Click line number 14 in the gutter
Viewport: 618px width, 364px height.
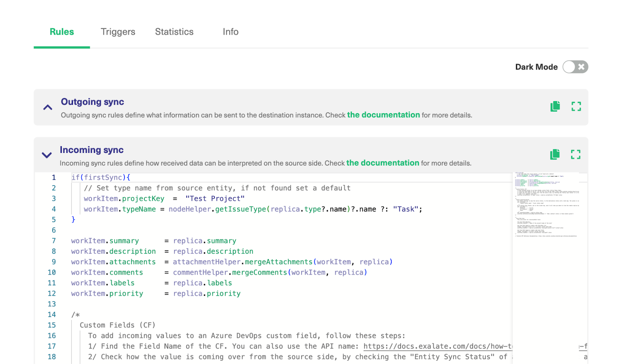point(52,315)
